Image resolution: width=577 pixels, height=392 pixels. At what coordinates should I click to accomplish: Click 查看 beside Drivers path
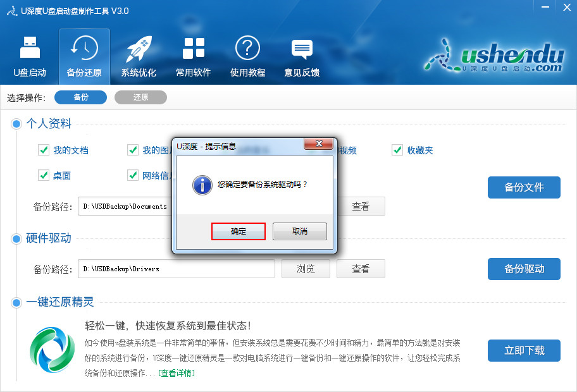(x=361, y=269)
